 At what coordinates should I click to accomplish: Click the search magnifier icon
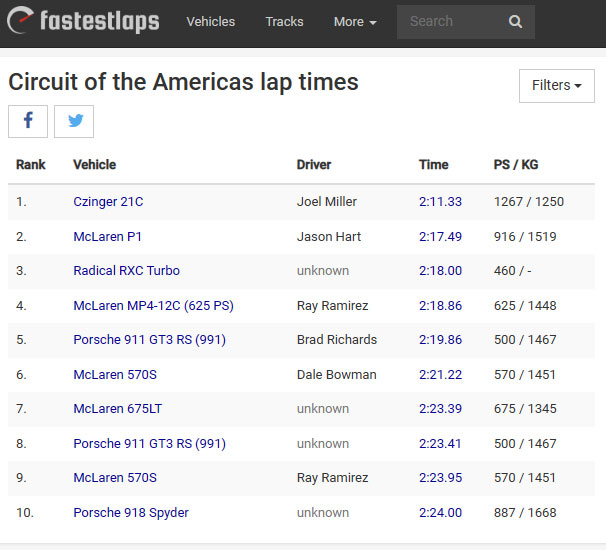click(x=515, y=22)
